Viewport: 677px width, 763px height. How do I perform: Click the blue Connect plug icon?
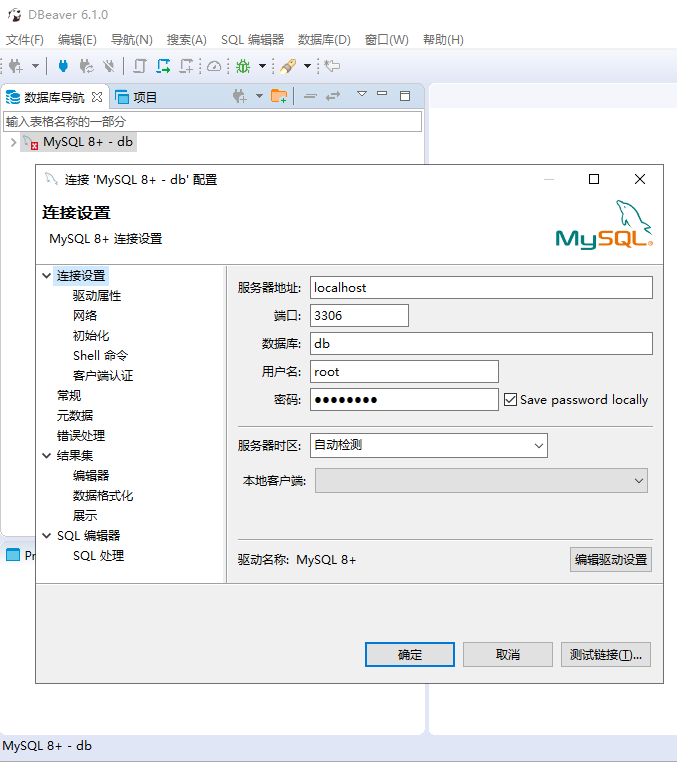pos(63,66)
